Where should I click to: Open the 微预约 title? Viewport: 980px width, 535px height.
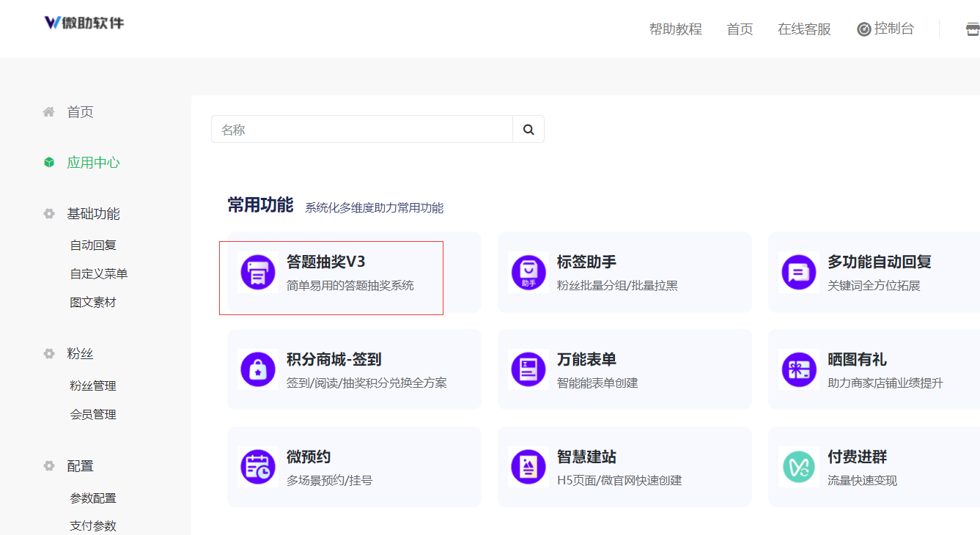pos(309,457)
